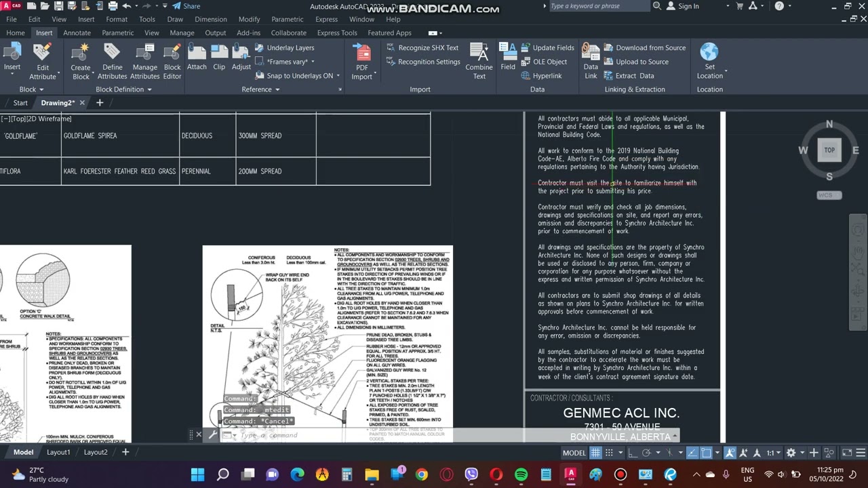The width and height of the screenshot is (868, 488).
Task: Select the Clip reference tool
Action: 219,56
